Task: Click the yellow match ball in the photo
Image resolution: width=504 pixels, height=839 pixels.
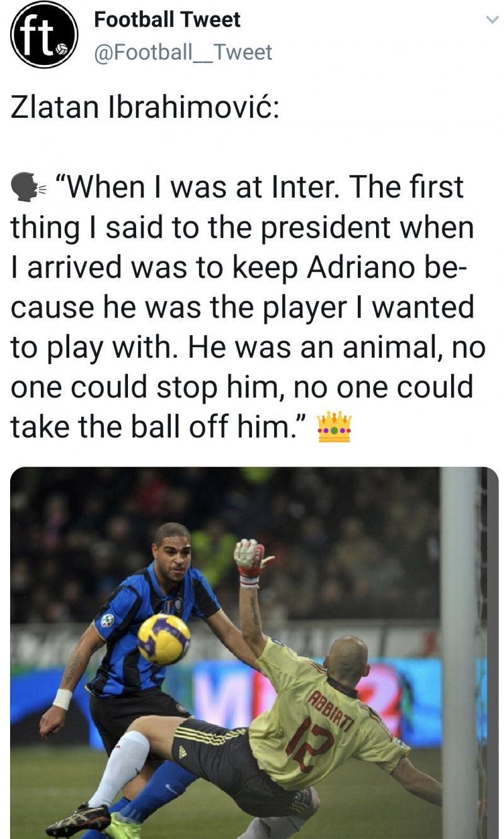Action: (x=164, y=639)
